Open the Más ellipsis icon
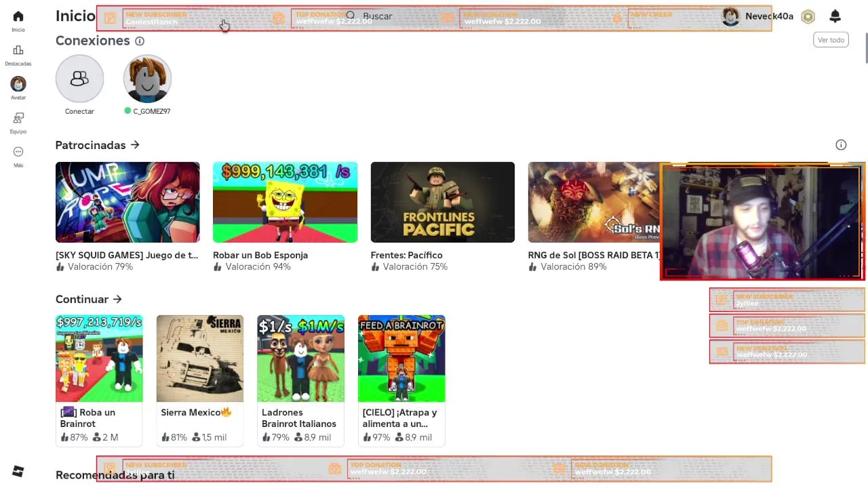 (18, 152)
